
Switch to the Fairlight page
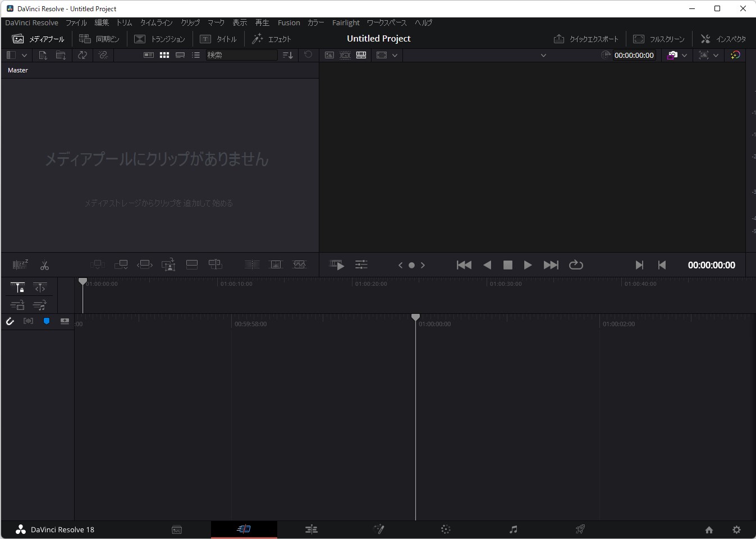514,529
